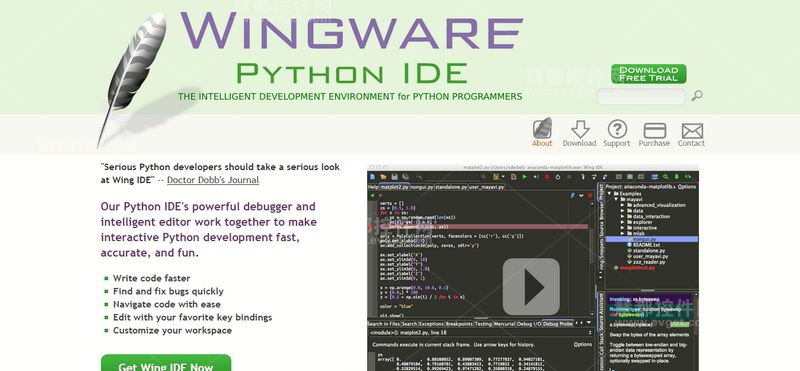The height and width of the screenshot is (371, 800).
Task: Click 'Navigate code with ease' bullet text
Action: [167, 304]
